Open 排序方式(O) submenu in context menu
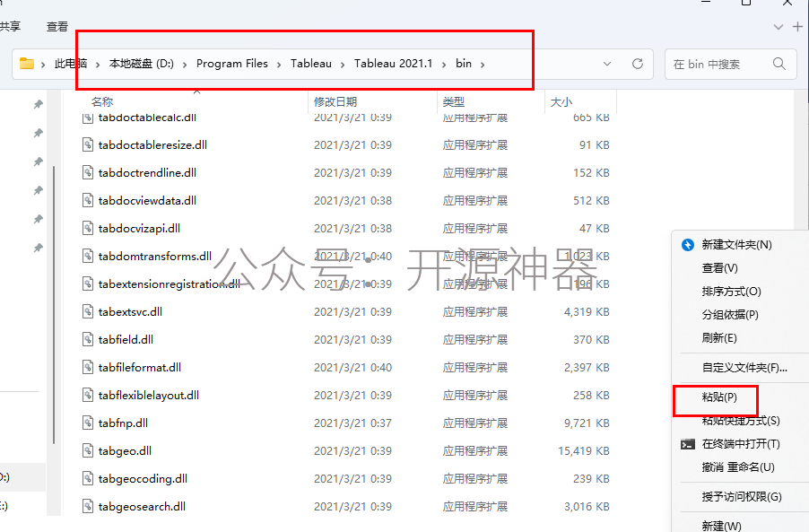 click(x=731, y=291)
